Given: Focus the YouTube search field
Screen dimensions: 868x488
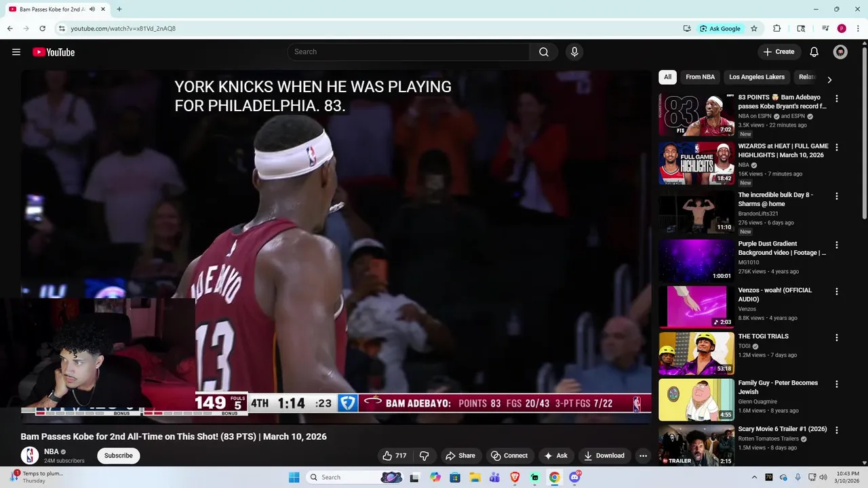Looking at the screenshot, I should pyautogui.click(x=409, y=52).
